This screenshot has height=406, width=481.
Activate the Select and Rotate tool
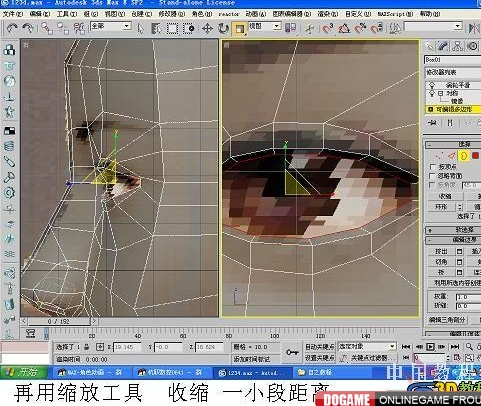point(223,29)
